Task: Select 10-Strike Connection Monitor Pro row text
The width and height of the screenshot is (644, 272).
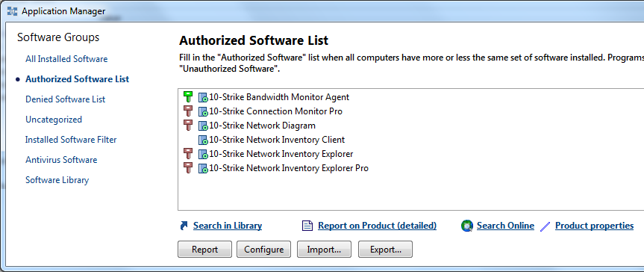Action: 275,111
